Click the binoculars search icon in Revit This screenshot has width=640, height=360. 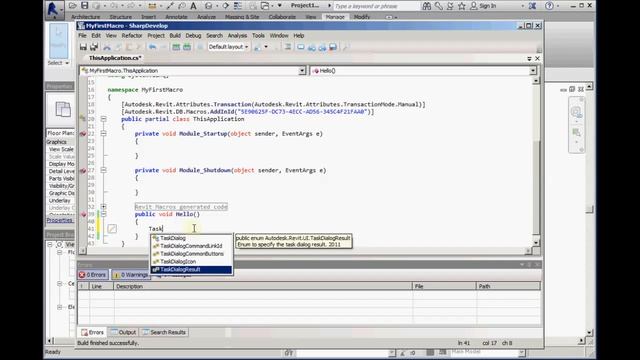click(427, 6)
